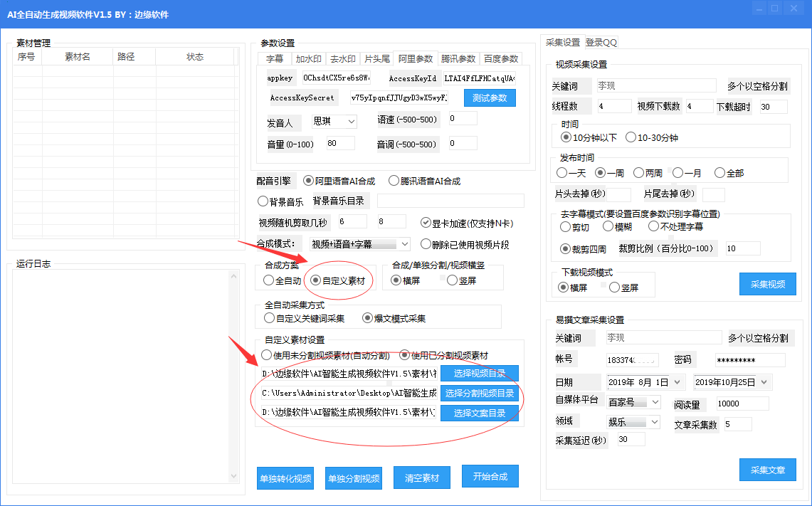This screenshot has width=812, height=506.
Task: Click the appkey input field
Action: [x=337, y=78]
